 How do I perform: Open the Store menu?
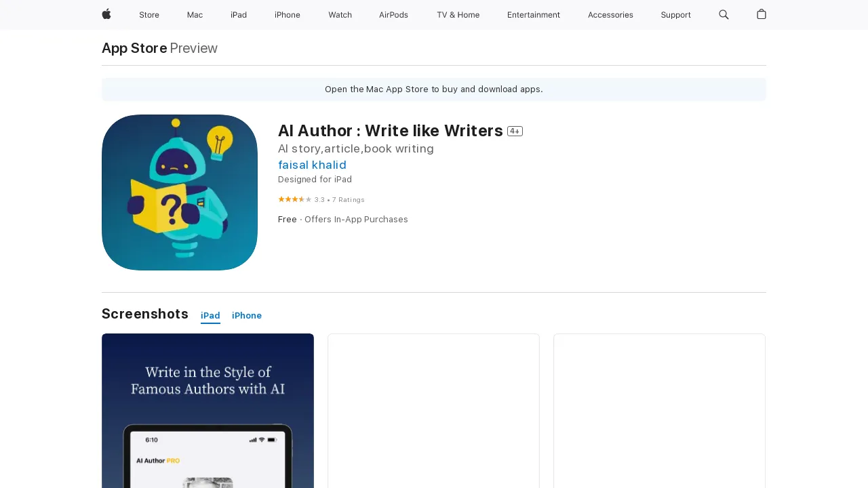click(149, 15)
